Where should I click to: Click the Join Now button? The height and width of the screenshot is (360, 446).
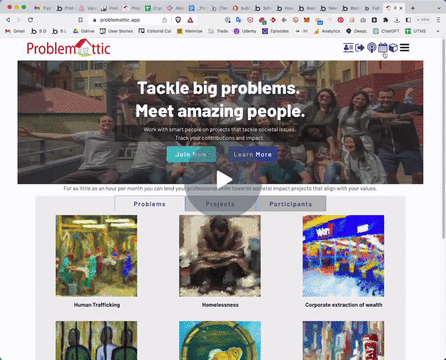coord(191,154)
